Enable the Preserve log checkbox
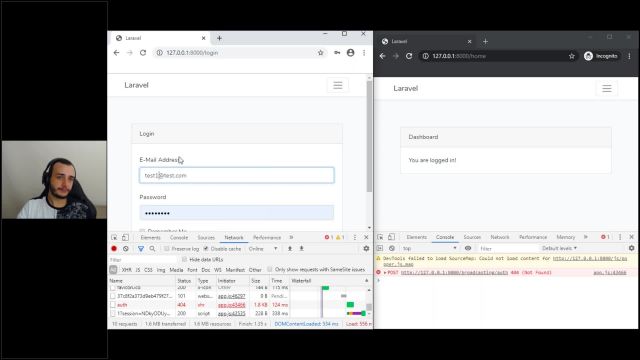 click(x=167, y=249)
